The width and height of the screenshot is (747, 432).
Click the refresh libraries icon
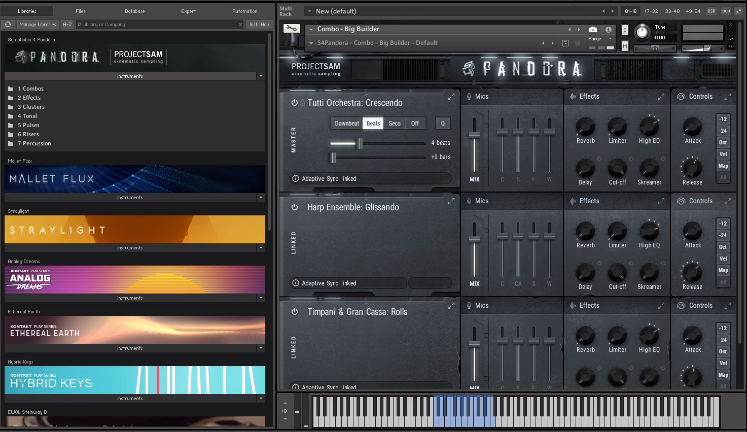(8, 24)
